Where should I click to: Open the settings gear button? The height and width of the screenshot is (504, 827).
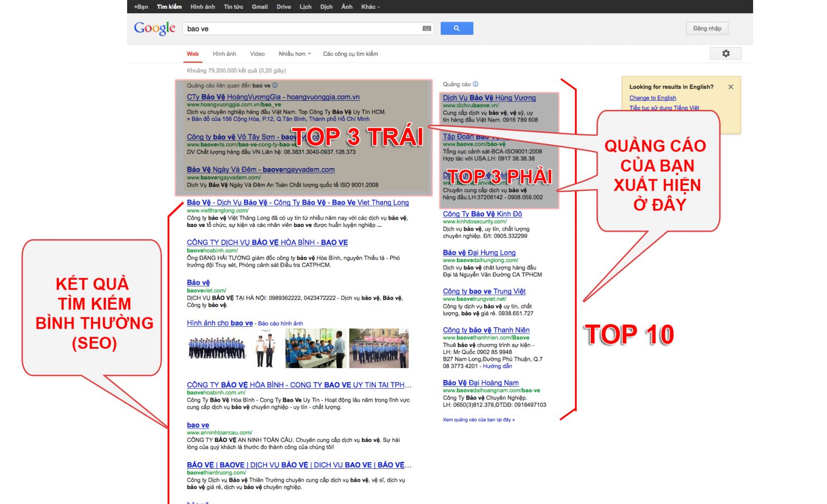(x=726, y=53)
